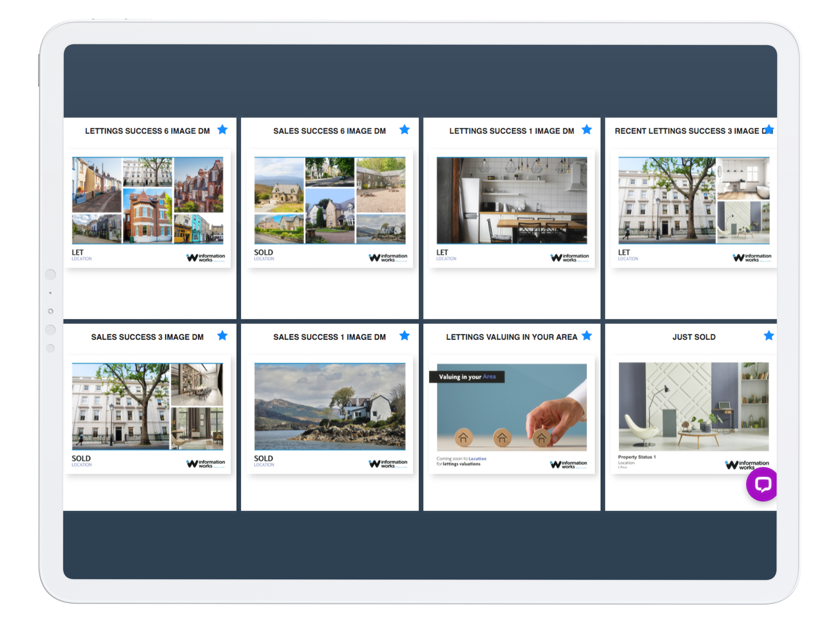Click the Lettings Valuing In Your Area title
The image size is (815, 644).
click(511, 337)
